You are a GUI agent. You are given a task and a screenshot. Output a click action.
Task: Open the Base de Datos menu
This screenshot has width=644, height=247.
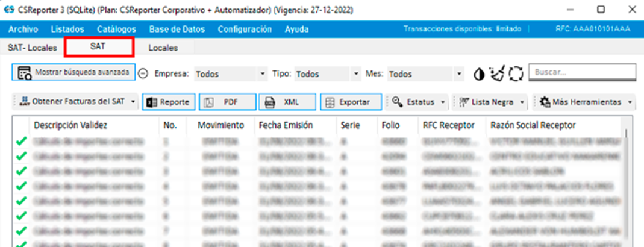pos(177,29)
